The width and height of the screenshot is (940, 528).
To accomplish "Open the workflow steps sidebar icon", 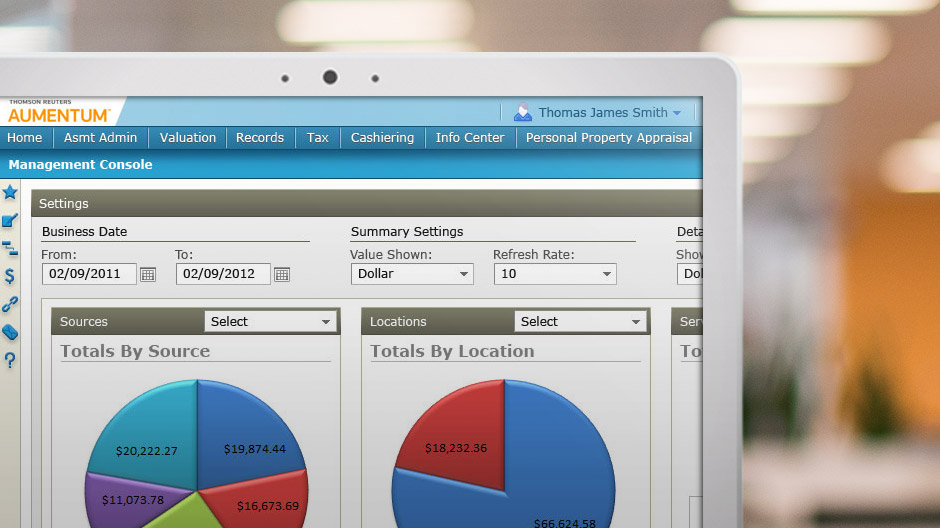I will coord(10,248).
